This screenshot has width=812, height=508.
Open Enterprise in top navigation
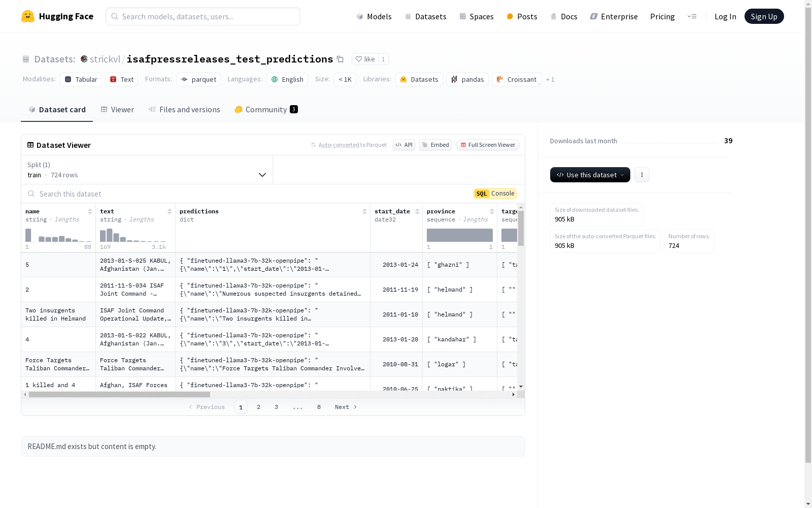(614, 16)
